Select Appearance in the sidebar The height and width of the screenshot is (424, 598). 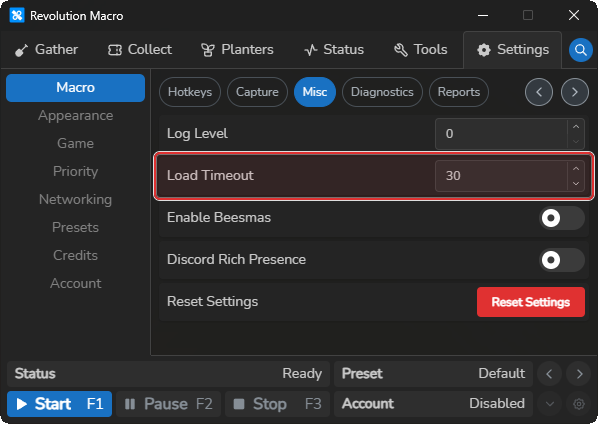pos(76,116)
